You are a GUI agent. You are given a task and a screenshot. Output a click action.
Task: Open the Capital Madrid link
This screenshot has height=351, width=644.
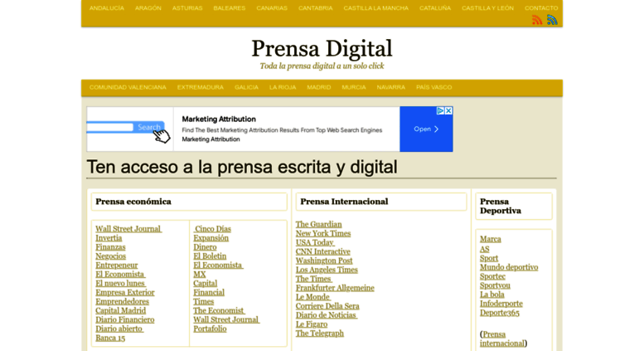(121, 310)
